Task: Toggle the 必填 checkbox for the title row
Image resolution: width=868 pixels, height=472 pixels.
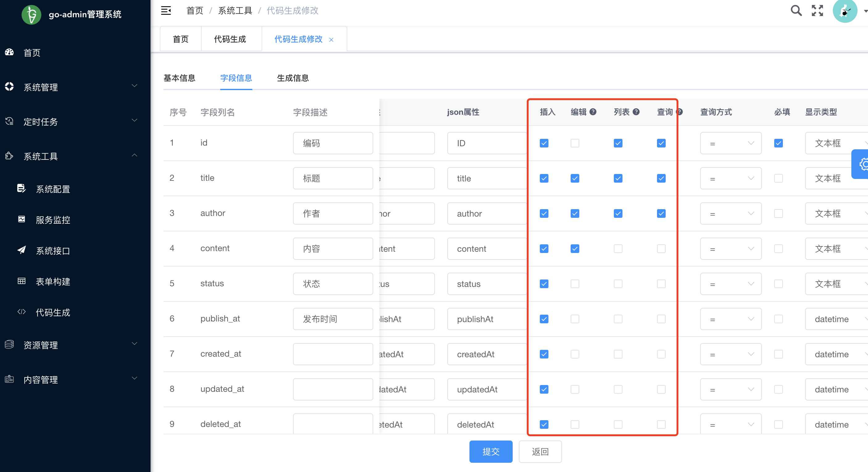Action: click(778, 178)
